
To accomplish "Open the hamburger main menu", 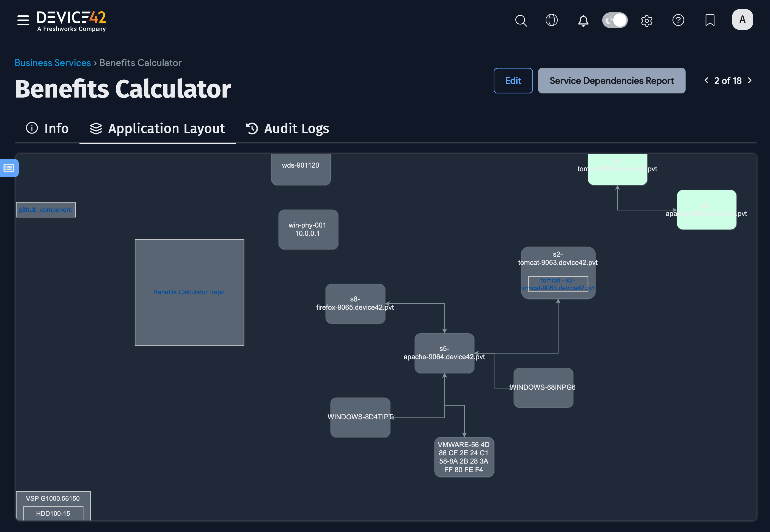I will [x=23, y=20].
